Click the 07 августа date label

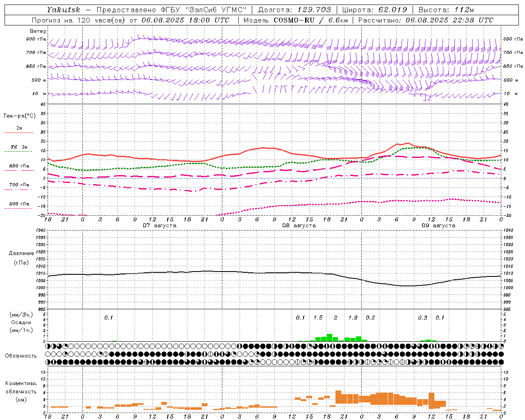pyautogui.click(x=160, y=226)
